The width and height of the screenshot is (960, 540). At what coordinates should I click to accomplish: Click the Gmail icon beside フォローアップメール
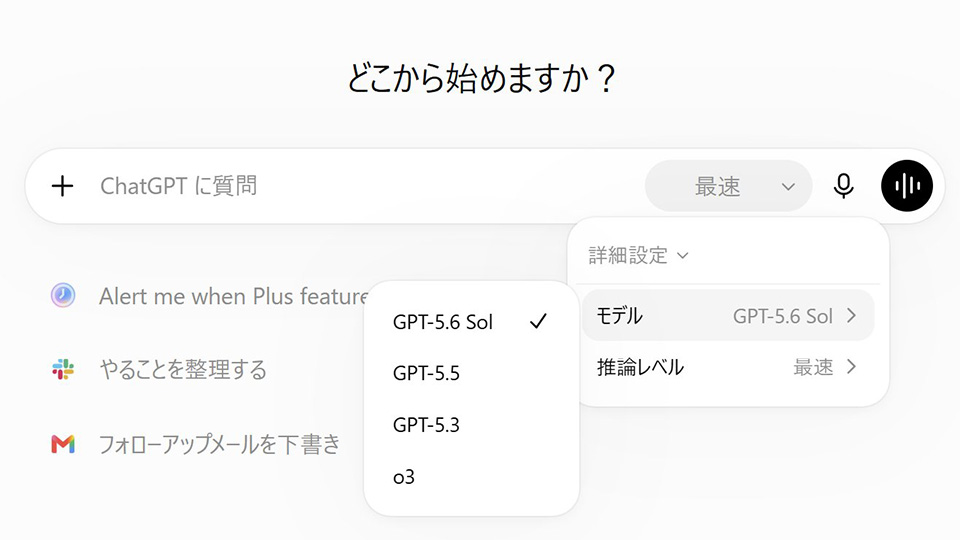(x=63, y=444)
